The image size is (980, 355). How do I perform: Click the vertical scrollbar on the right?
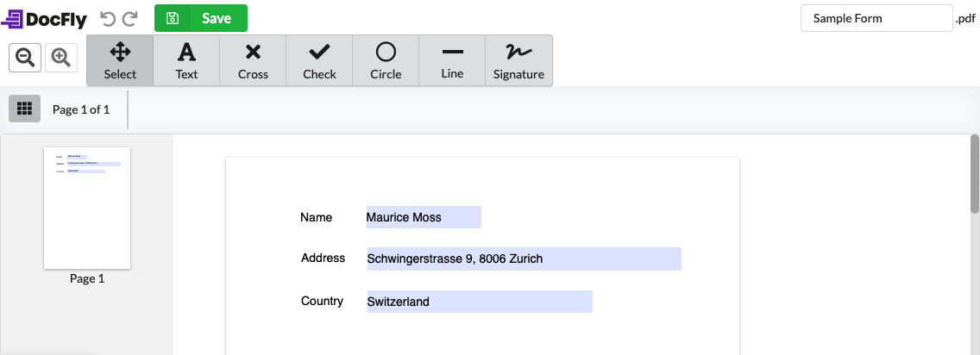coord(975,174)
